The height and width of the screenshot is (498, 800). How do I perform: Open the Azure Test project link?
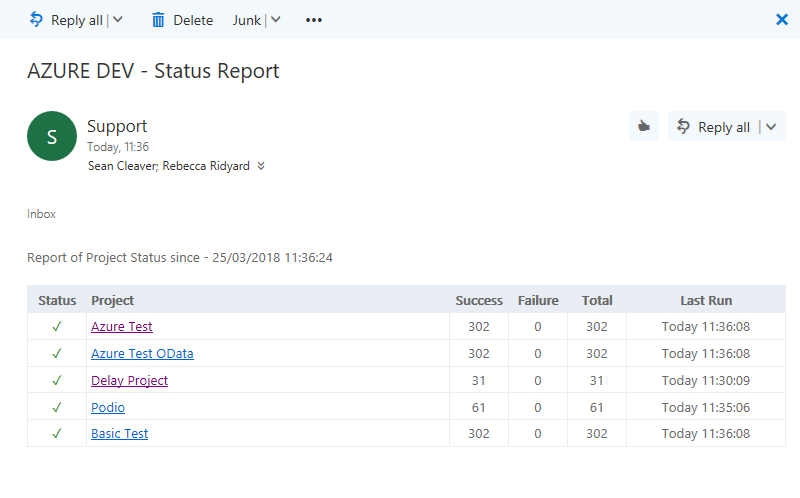121,327
